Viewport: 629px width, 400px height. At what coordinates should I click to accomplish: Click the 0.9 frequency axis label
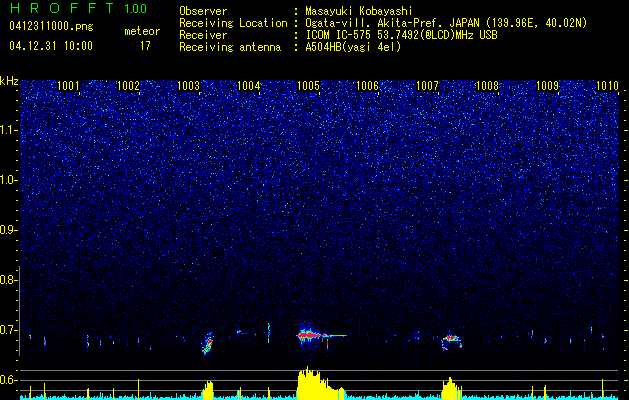(8, 230)
